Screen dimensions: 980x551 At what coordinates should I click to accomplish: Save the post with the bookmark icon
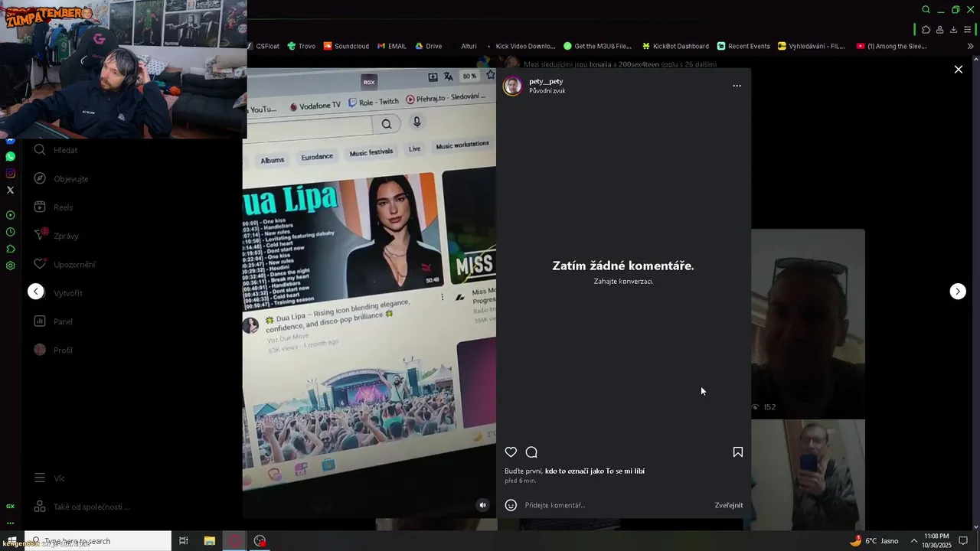click(x=738, y=452)
